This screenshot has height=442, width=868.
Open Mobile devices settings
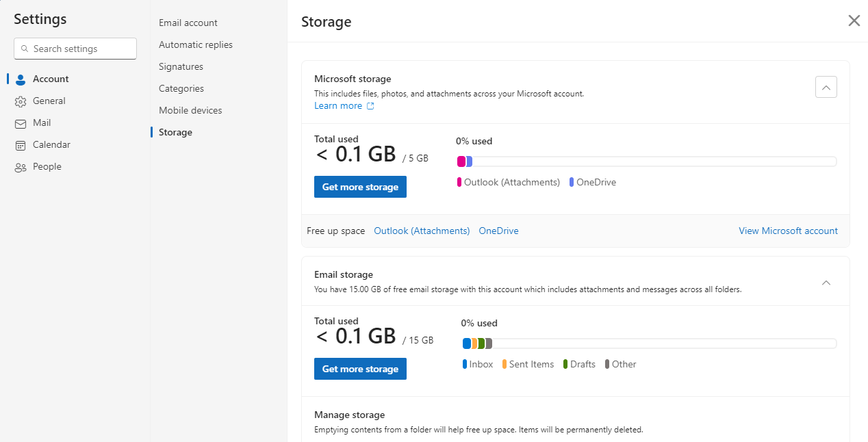point(190,110)
